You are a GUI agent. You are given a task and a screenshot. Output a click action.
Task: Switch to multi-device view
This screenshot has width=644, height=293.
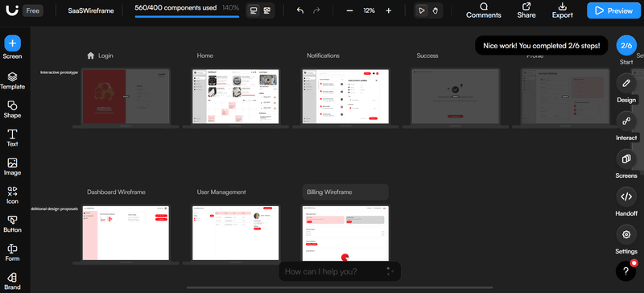pyautogui.click(x=267, y=10)
